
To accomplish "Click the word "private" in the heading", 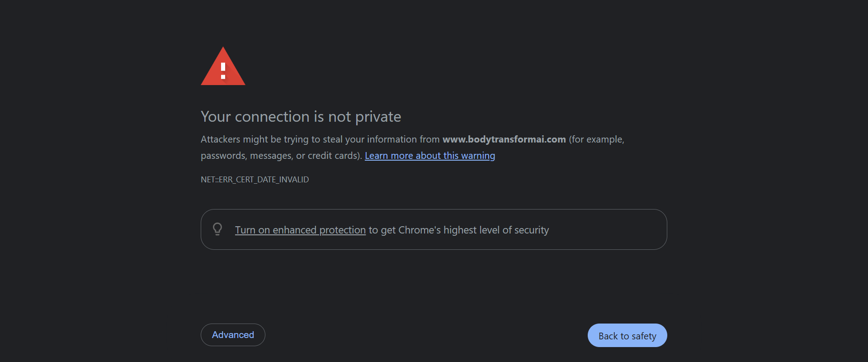I will pos(378,117).
